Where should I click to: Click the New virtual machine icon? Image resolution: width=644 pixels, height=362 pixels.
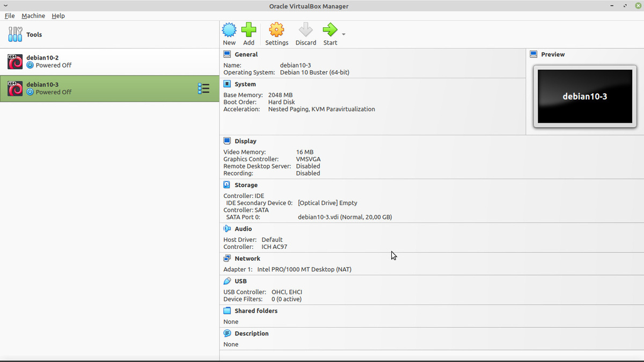(229, 29)
